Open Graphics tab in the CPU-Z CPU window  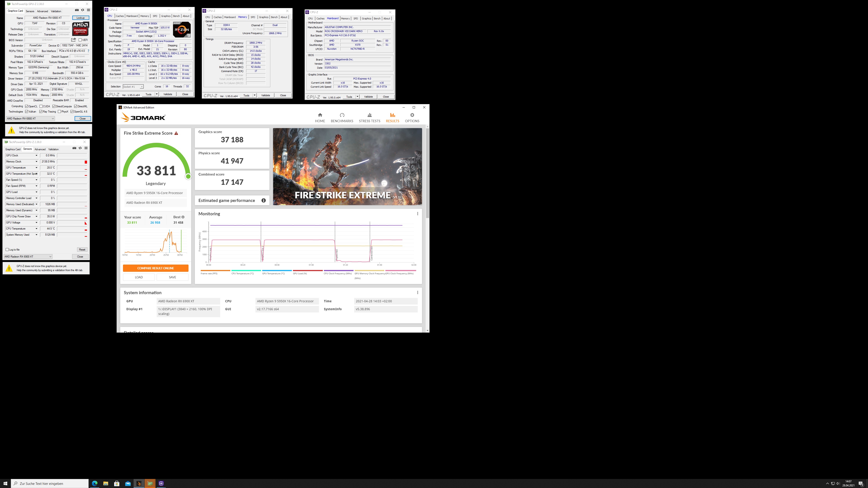(x=166, y=16)
